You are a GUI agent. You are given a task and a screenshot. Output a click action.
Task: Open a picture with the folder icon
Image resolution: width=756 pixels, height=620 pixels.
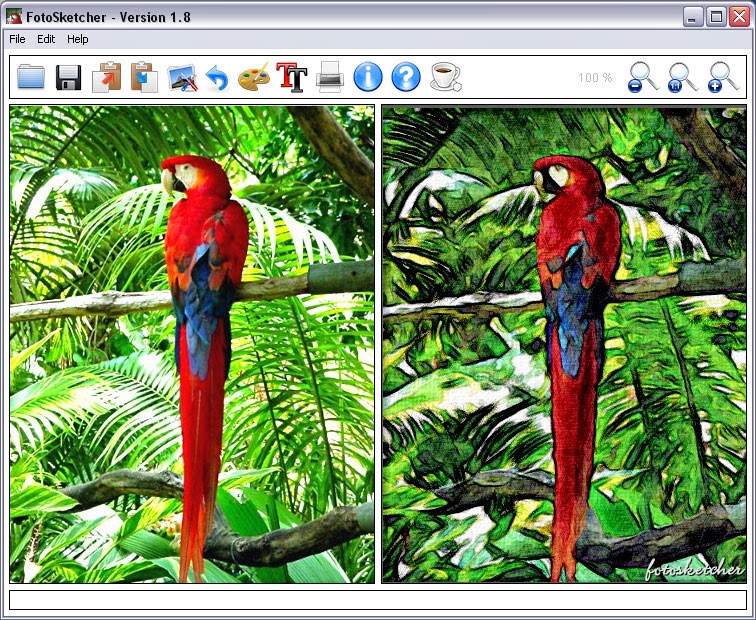pos(31,77)
